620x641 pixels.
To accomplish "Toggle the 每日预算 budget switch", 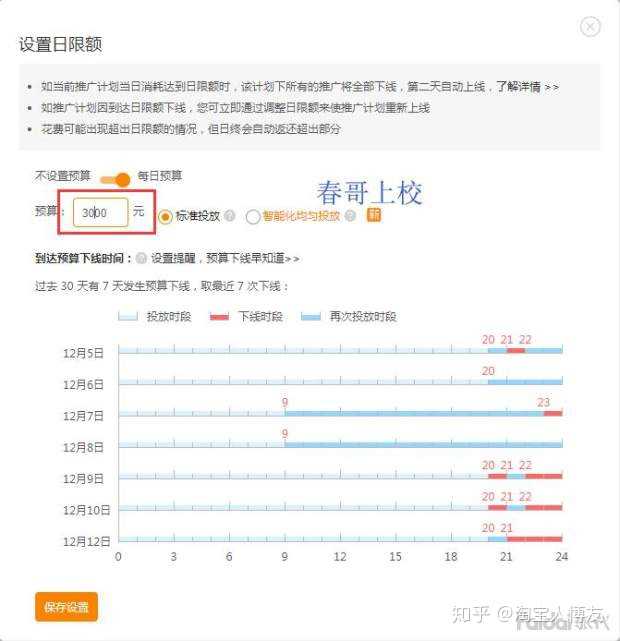I will point(115,179).
